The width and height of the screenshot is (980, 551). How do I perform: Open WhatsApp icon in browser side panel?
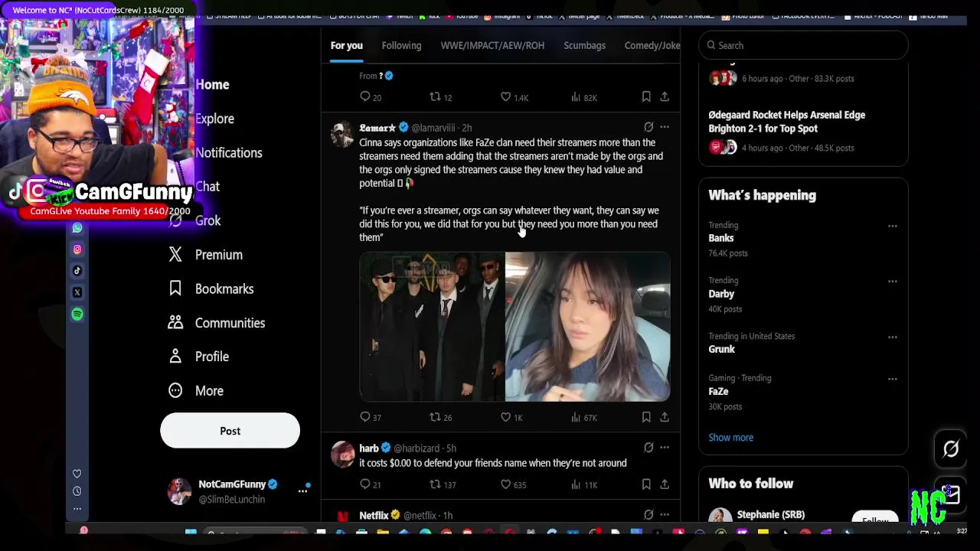point(77,228)
